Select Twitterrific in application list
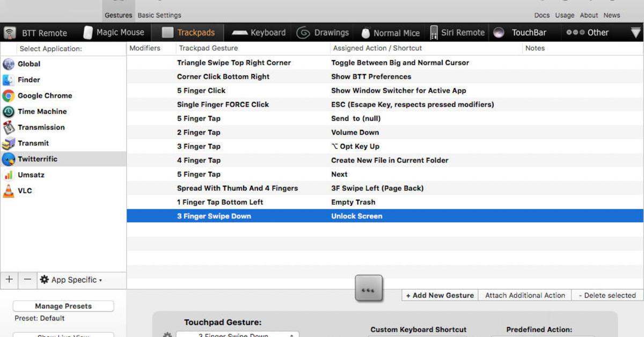This screenshot has height=337, width=644. coord(63,159)
